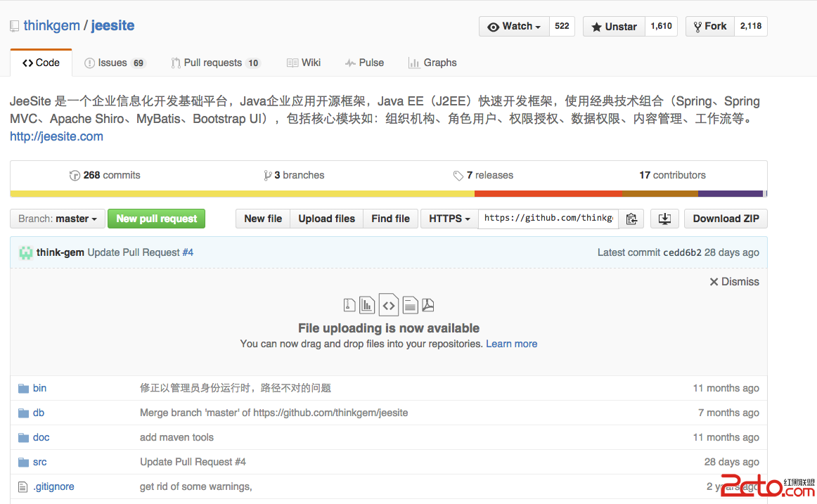
Task: Click the text document icon in upload banner
Action: (x=410, y=305)
